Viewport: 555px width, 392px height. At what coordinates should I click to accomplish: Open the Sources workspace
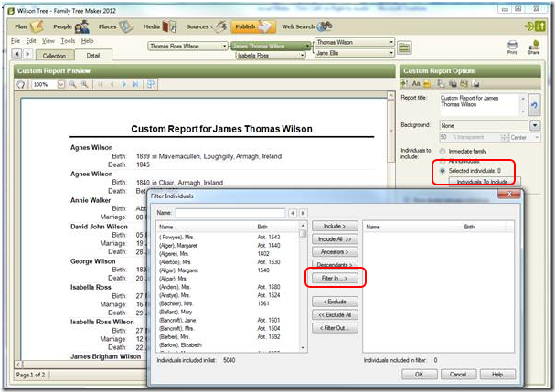tap(207, 26)
